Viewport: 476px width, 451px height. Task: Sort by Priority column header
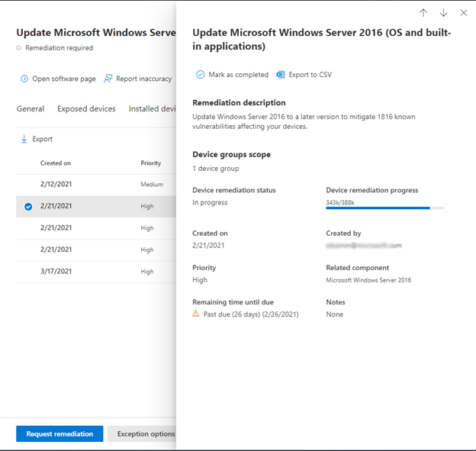(151, 163)
